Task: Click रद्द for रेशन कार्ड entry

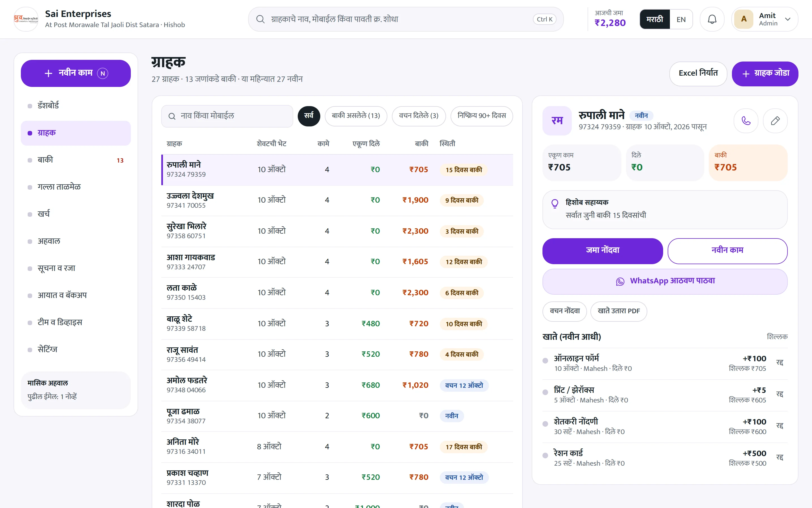Action: click(x=780, y=457)
